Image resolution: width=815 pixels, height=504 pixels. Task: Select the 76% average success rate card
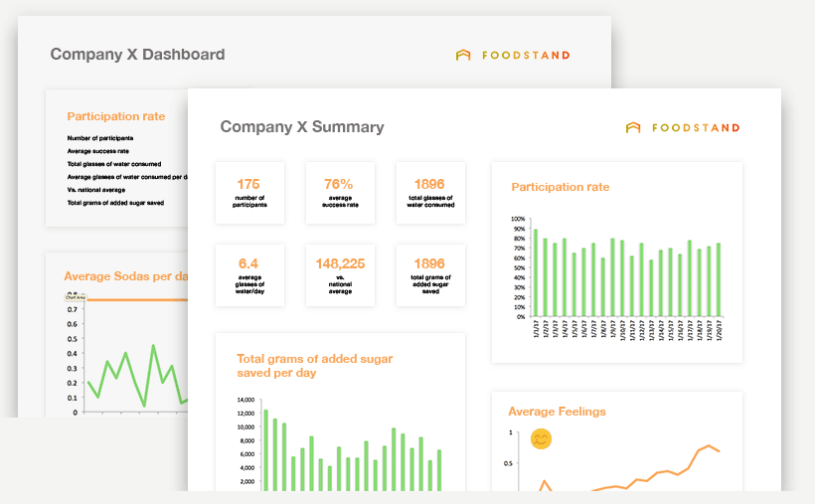(x=339, y=193)
